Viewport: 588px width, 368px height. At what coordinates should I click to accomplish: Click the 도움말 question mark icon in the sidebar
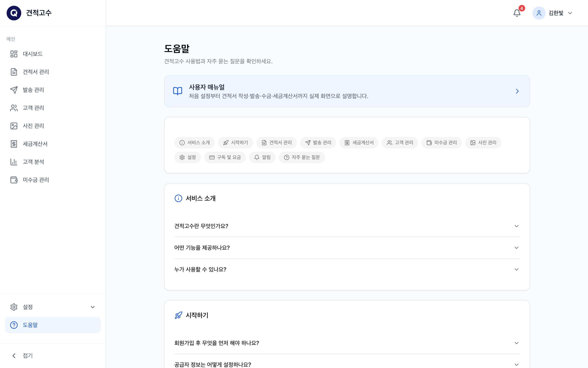point(14,325)
